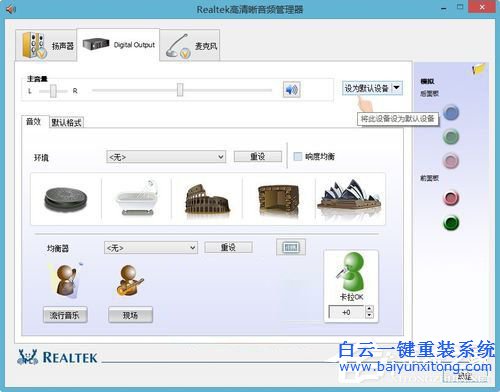Open the 均衡器 equalizer dropdown
The height and width of the screenshot is (392, 500).
(151, 248)
